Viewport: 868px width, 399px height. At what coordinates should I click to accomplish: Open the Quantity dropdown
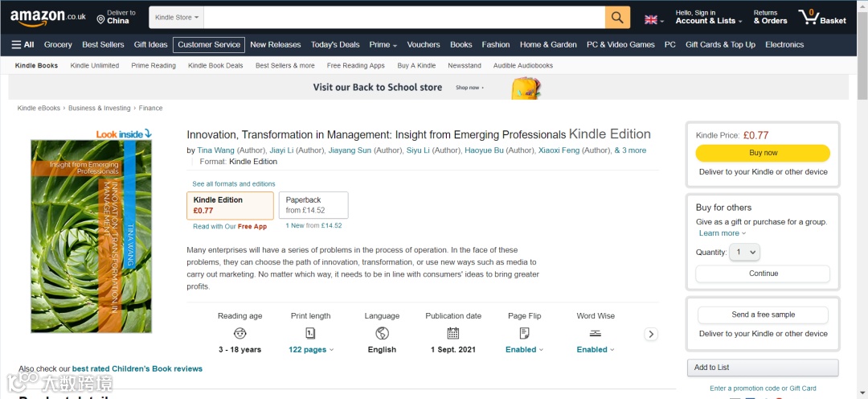pos(746,252)
